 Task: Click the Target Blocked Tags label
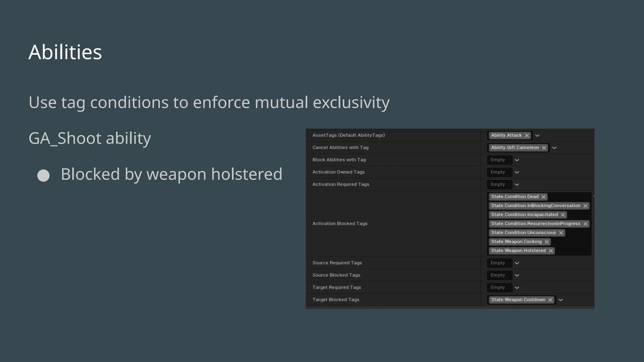(336, 300)
